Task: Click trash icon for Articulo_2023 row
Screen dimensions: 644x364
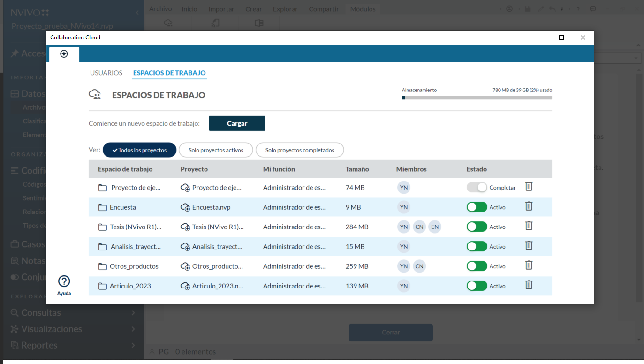Action: pyautogui.click(x=529, y=285)
